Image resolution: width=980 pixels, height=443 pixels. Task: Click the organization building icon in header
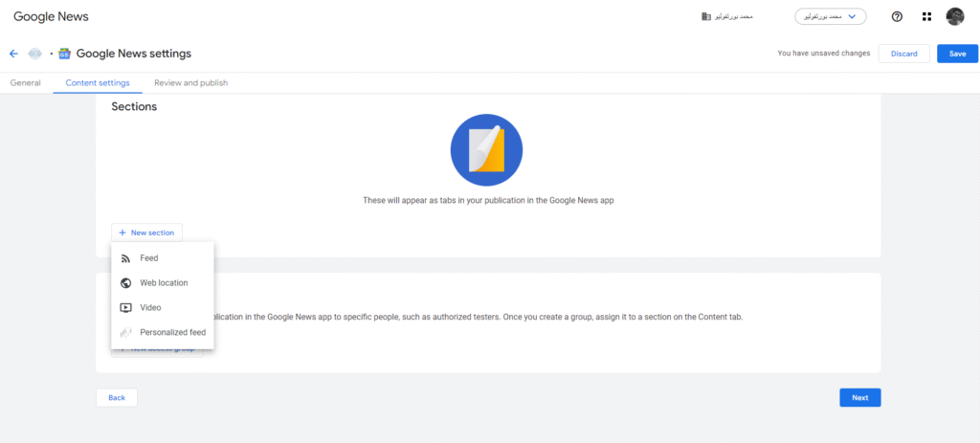tap(706, 16)
